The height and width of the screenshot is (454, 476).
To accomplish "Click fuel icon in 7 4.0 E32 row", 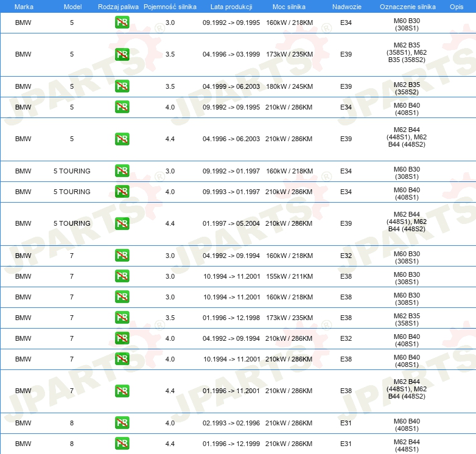I will pyautogui.click(x=122, y=338).
